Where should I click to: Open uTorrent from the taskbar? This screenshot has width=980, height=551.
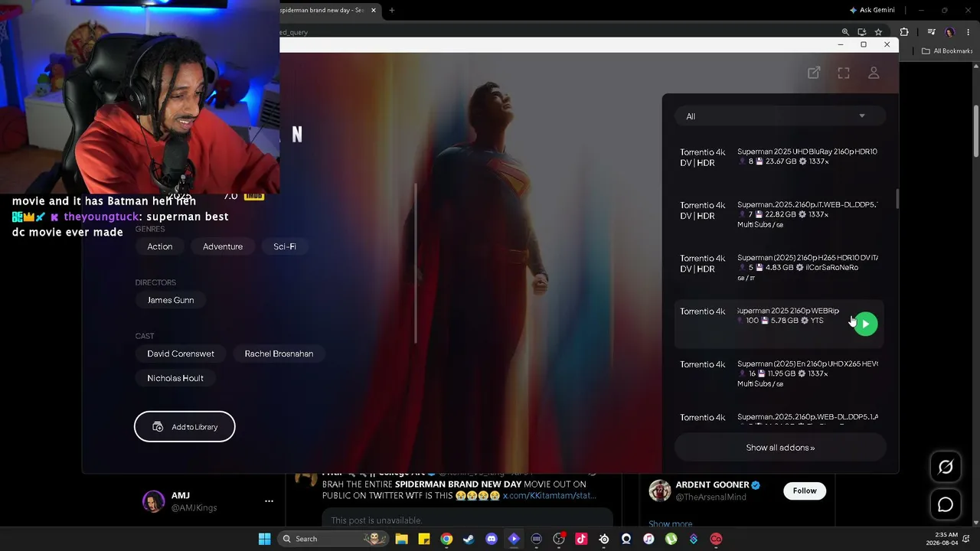[671, 539]
